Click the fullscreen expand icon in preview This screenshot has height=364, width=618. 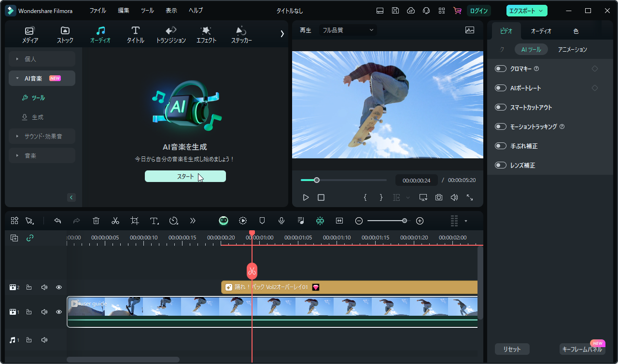(x=470, y=197)
